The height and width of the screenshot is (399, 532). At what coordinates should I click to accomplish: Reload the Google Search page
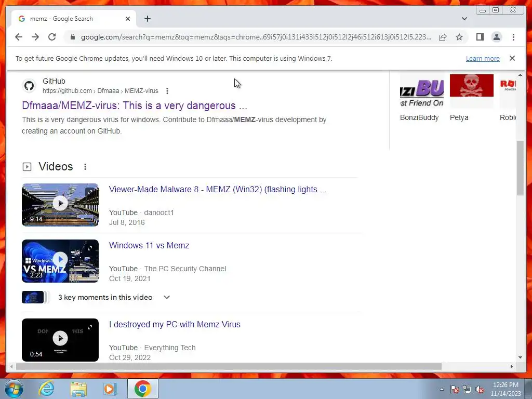[x=52, y=37]
